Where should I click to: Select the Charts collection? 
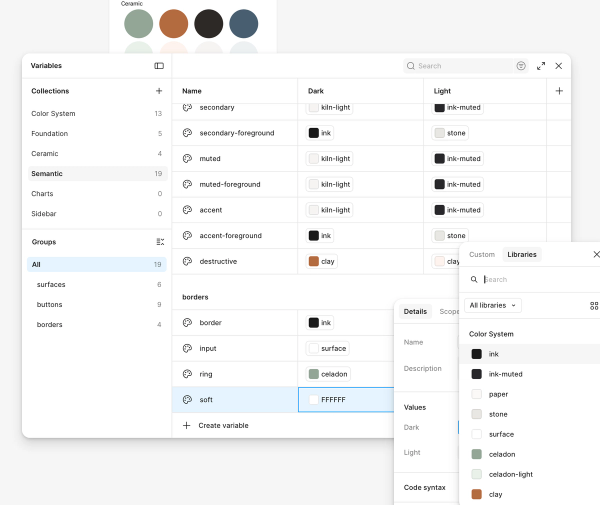[97, 194]
